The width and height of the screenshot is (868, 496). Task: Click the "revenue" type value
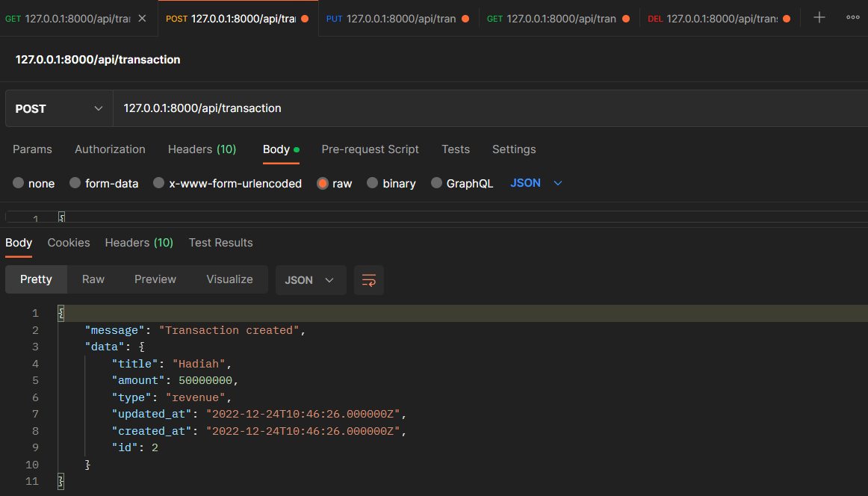click(x=196, y=397)
